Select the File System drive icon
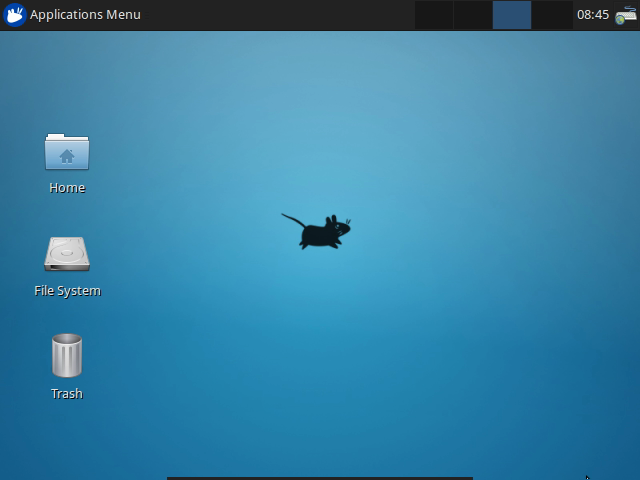 [67, 254]
